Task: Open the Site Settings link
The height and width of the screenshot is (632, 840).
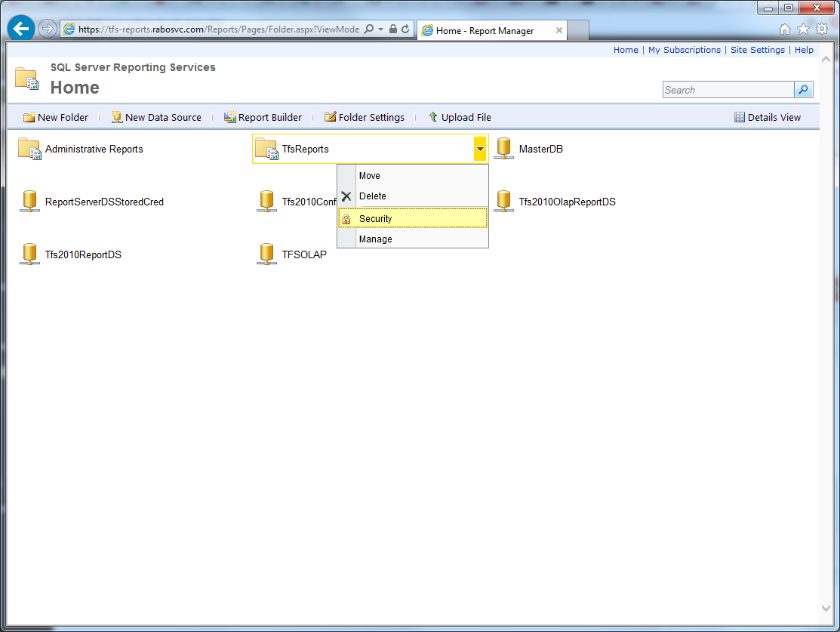Action: point(757,50)
